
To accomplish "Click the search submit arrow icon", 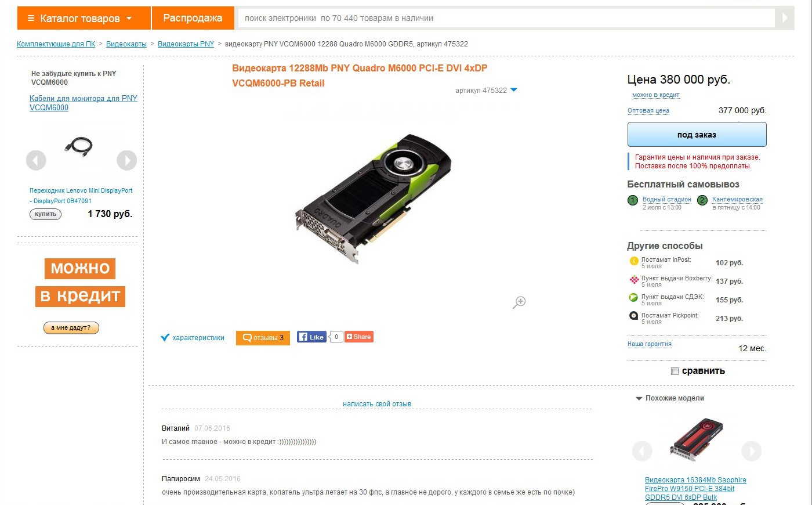I will pos(785,18).
